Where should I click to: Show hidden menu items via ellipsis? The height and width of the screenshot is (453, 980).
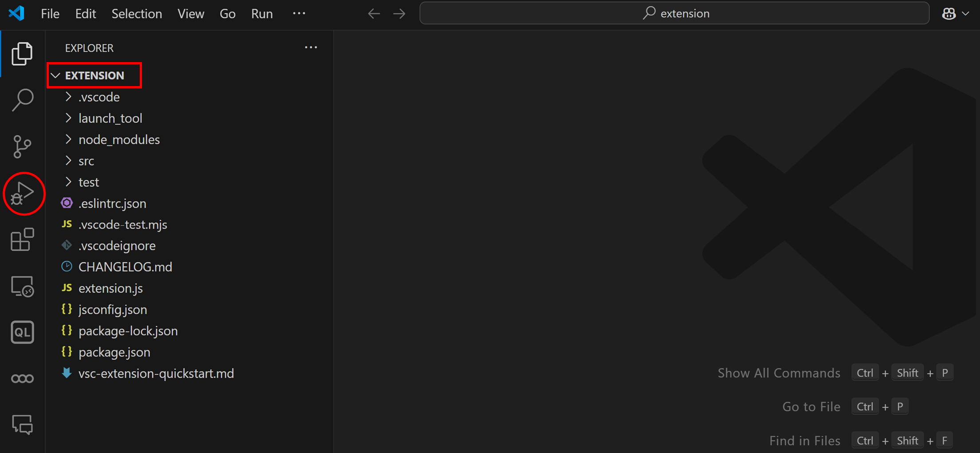coord(299,13)
